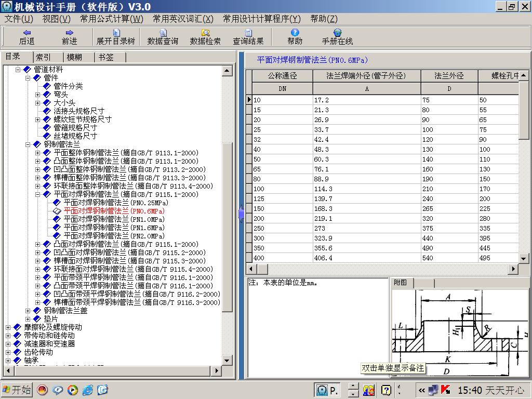The image size is (532, 399).
Task: Click the notes box reading 本表的单位是mm
Action: tap(318, 327)
